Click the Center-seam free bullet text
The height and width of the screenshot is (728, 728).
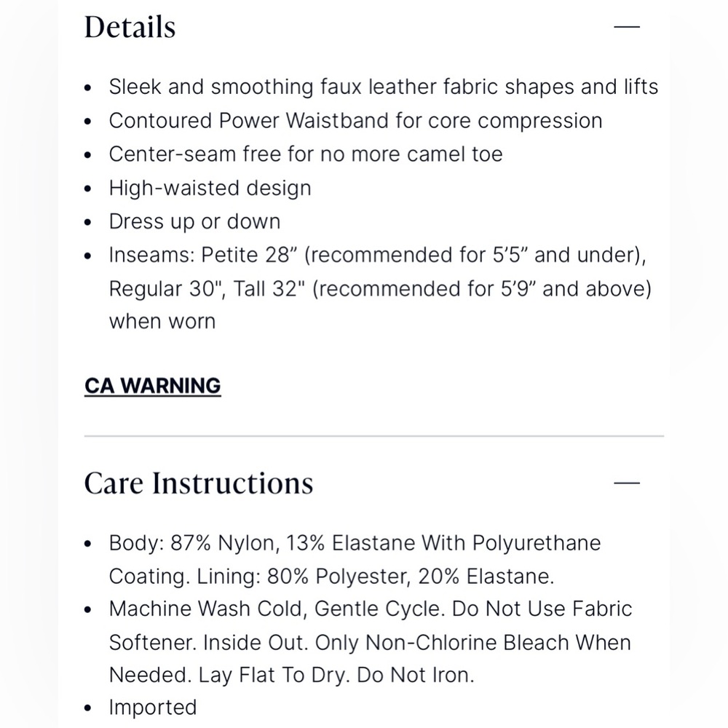click(306, 154)
